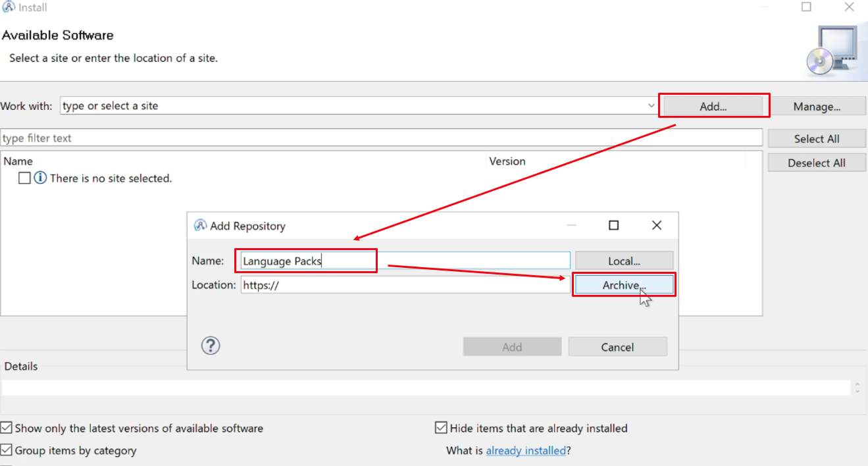Close the Install window
Screen dimensions: 868x466
pos(850,7)
